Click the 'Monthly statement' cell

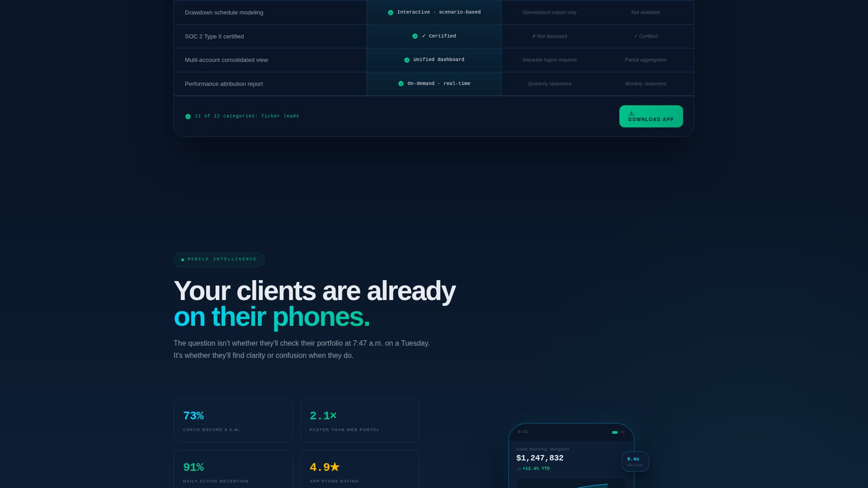(x=646, y=84)
